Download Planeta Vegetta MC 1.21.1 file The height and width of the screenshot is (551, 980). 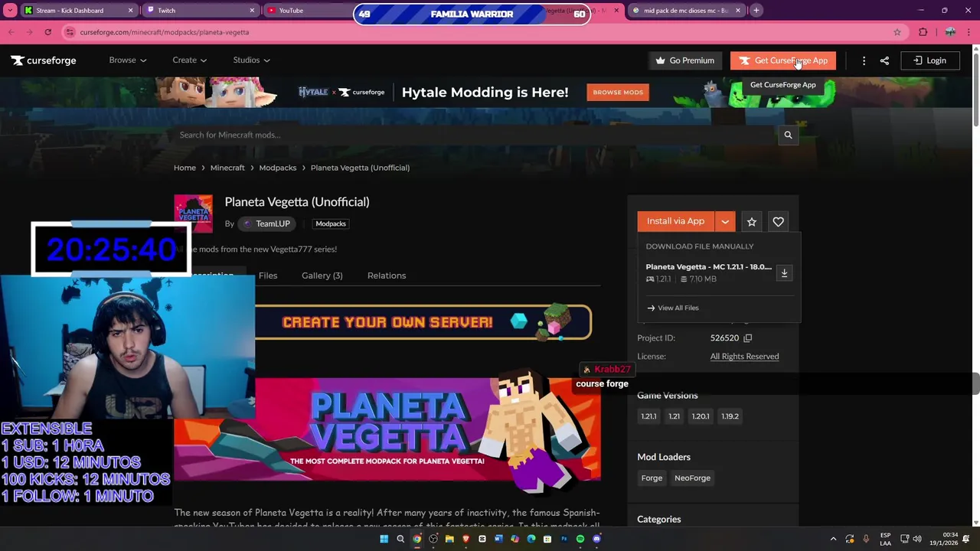(784, 273)
